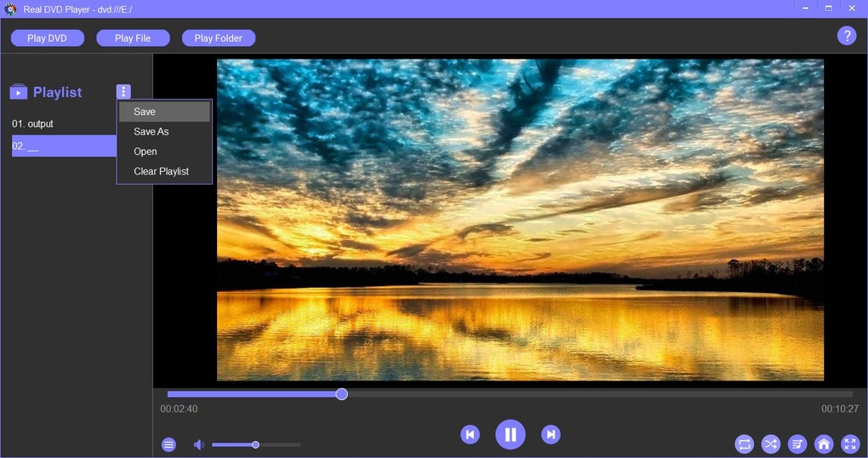
Task: Mute the audio speaker icon
Action: point(199,444)
